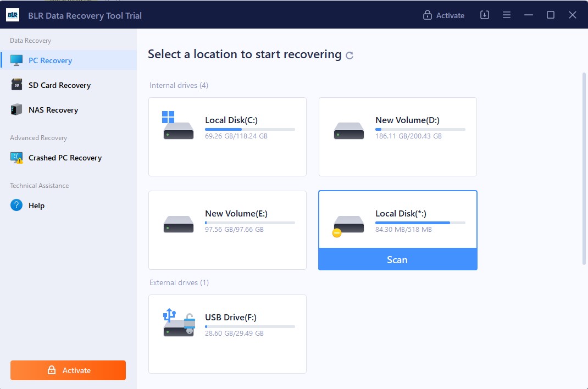
Task: Click the orange Activate button at bottom
Action: point(68,370)
